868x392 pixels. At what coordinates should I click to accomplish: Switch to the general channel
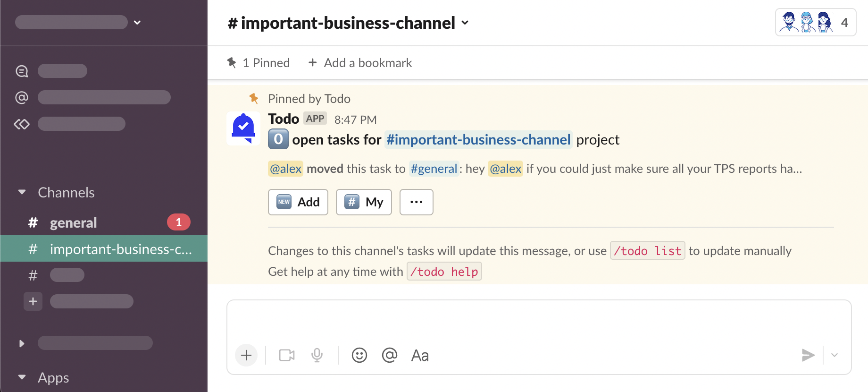[x=73, y=222]
